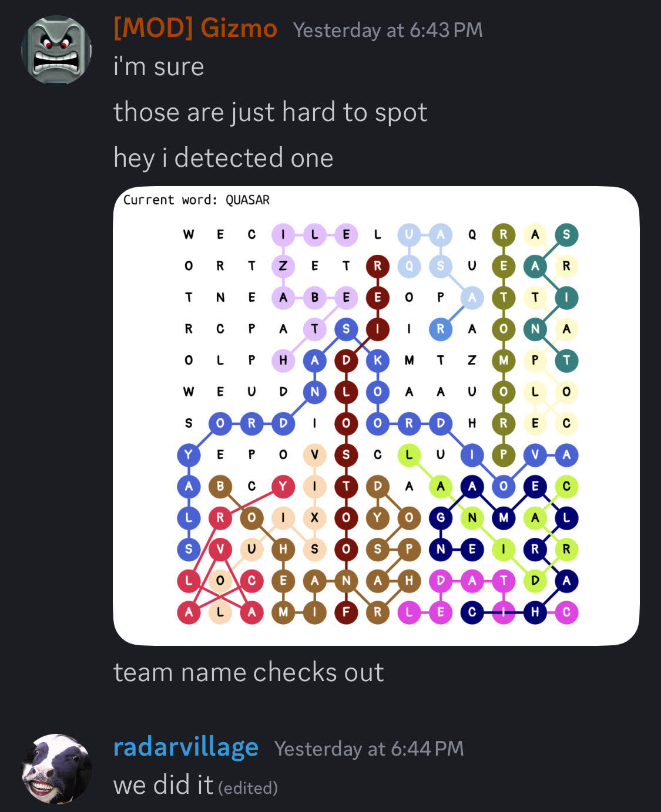Viewport: 661px width, 812px height.
Task: Click the magenta C circle in grid's bottom-right corner
Action: pos(566,612)
